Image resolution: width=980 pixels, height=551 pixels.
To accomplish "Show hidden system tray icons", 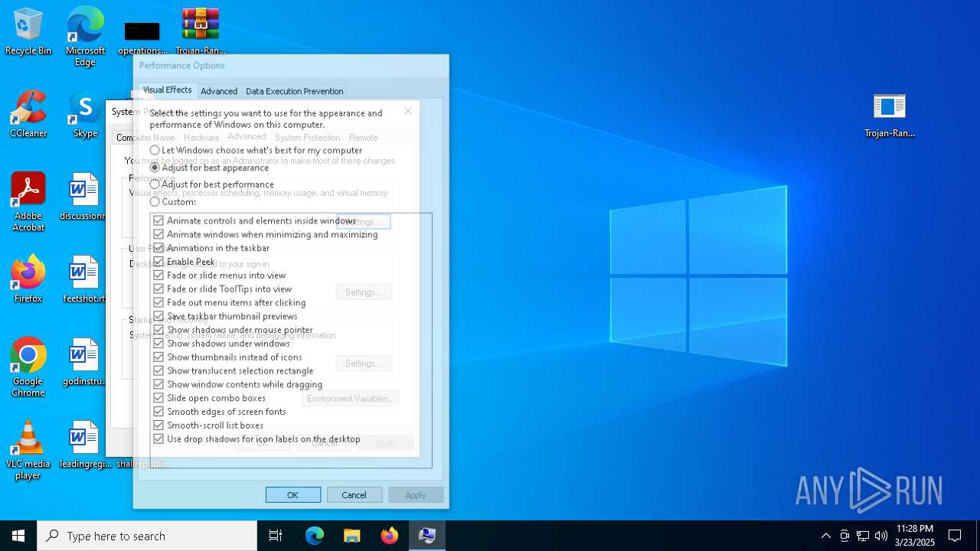I will click(825, 536).
